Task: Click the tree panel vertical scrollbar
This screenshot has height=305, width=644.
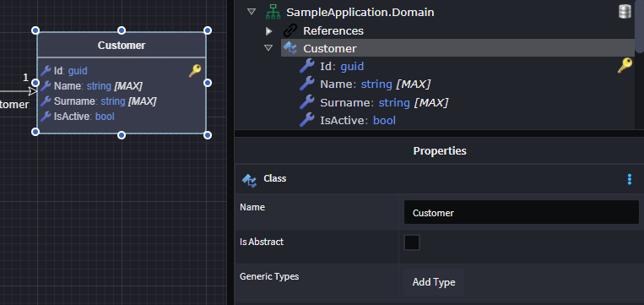Action: click(640, 26)
